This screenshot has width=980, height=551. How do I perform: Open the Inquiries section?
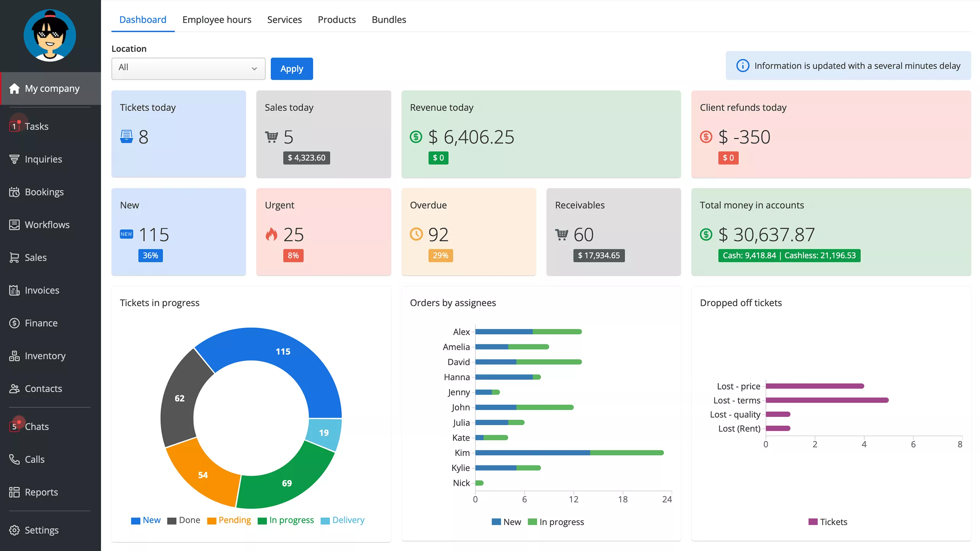click(x=43, y=159)
